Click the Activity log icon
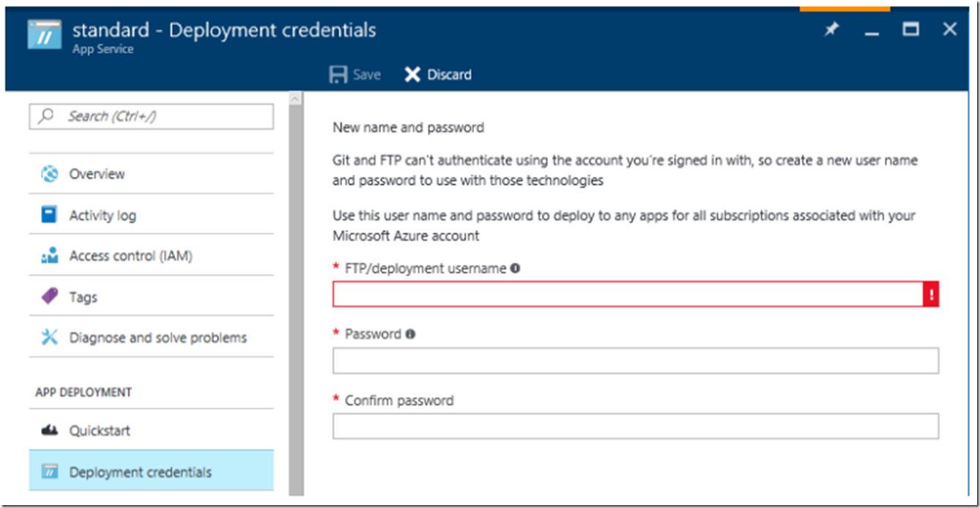This screenshot has height=508, width=980. click(50, 215)
